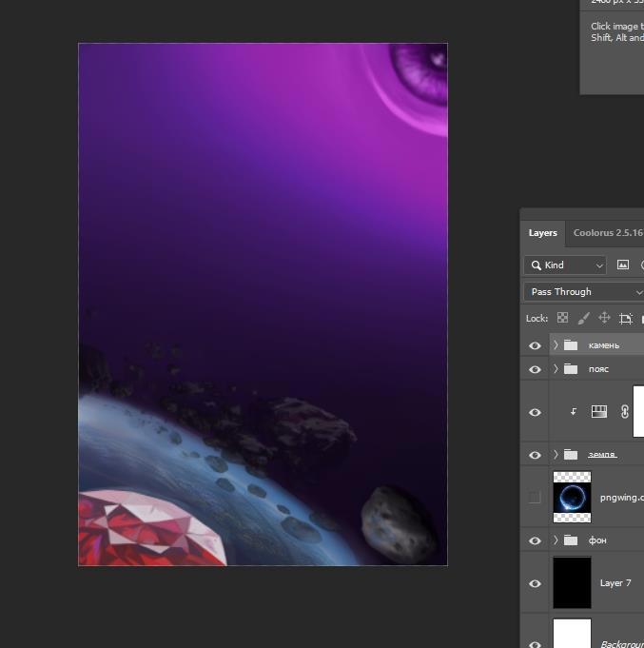Click the pixel layer filter icon

[x=623, y=265]
